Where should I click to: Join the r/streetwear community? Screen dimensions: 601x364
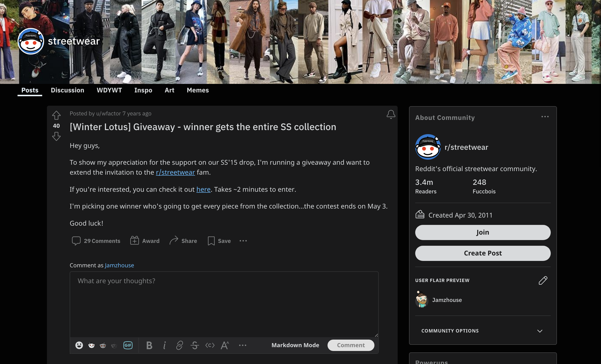click(483, 232)
